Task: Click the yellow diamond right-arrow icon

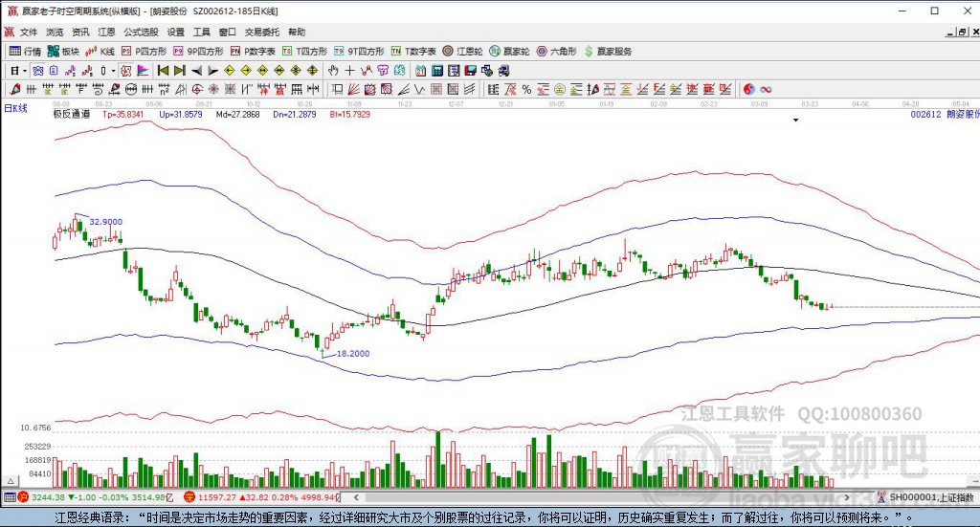Action: [246, 71]
